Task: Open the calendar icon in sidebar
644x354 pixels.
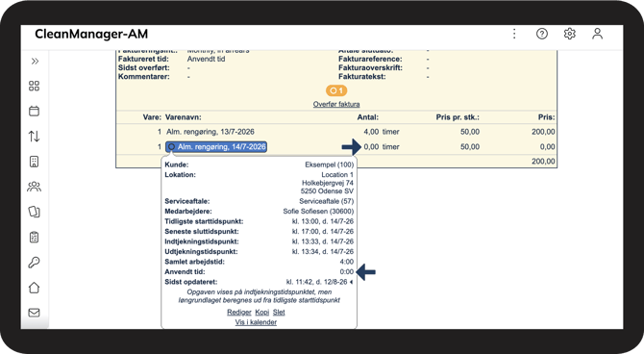Action: click(x=34, y=111)
